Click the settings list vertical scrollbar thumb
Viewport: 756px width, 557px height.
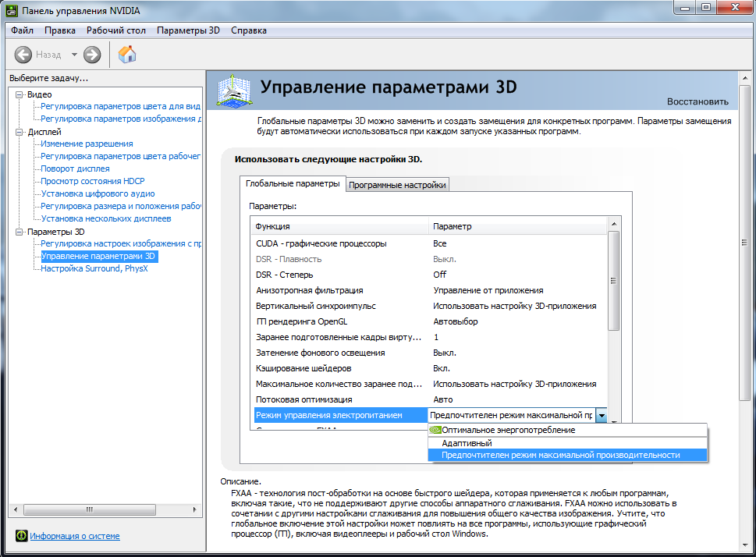[x=614, y=281]
